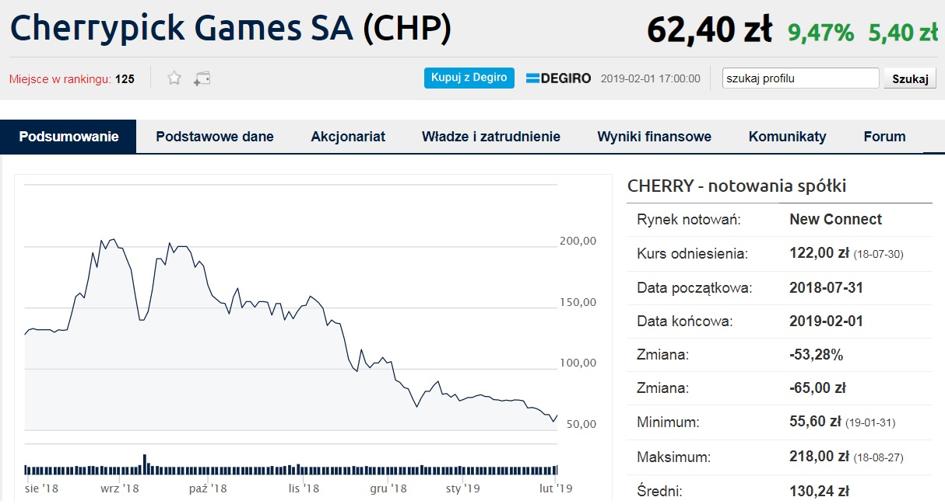Click the Szukaj search button
Viewport: 945px width, 504px height.
(x=909, y=78)
